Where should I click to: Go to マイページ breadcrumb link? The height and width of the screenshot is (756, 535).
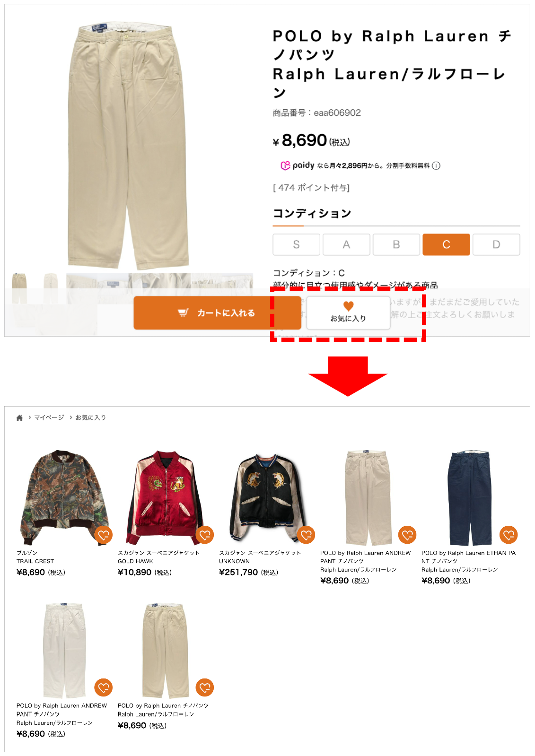coord(49,417)
